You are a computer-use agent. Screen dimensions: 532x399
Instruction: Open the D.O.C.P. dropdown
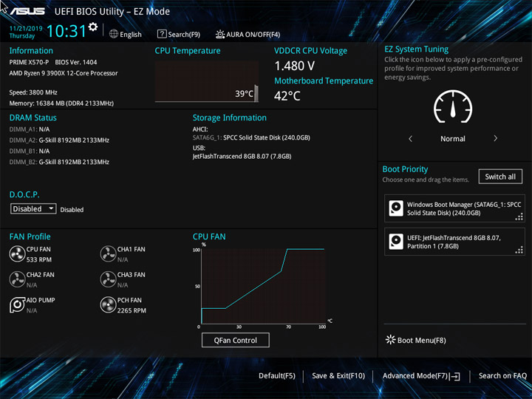pyautogui.click(x=33, y=208)
